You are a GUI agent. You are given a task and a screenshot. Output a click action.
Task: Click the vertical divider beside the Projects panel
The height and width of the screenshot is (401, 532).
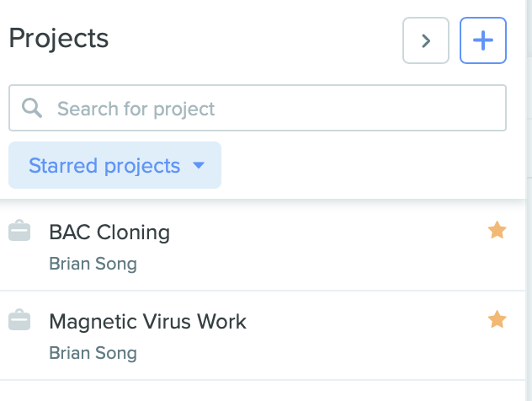click(x=526, y=200)
